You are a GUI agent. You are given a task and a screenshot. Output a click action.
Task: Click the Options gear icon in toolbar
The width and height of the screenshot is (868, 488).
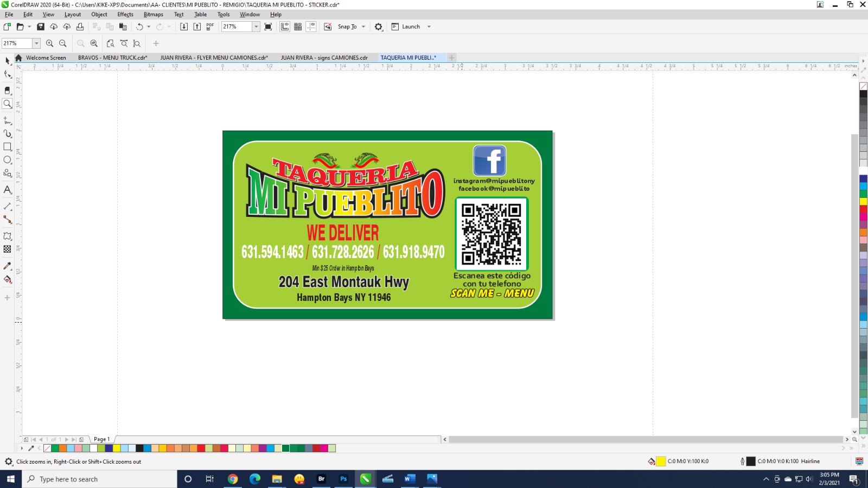coord(379,27)
